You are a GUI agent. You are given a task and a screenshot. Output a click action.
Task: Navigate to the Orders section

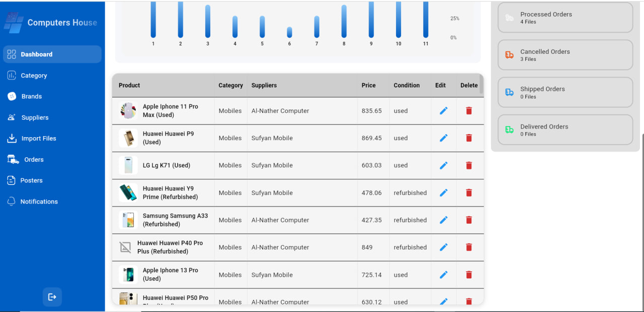(34, 160)
